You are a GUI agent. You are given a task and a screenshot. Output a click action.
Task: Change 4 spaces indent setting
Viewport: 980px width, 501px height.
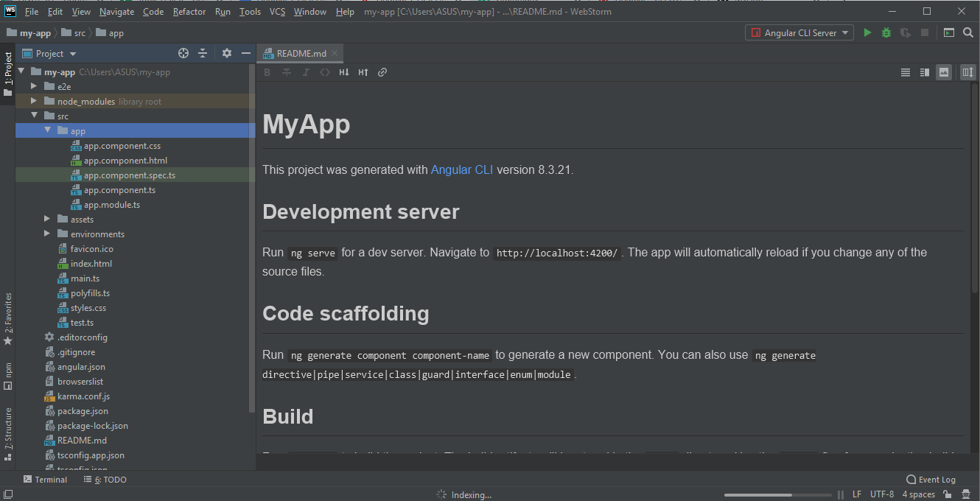tap(918, 494)
